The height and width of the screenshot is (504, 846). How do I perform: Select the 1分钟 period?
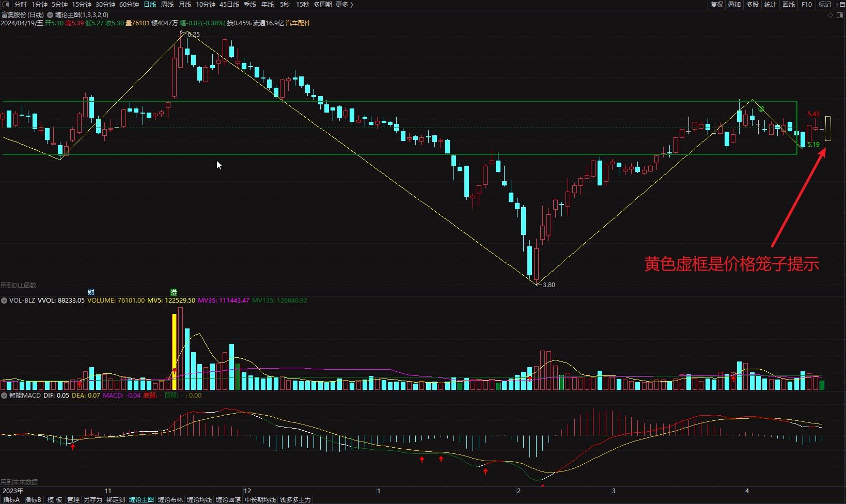coord(40,4)
